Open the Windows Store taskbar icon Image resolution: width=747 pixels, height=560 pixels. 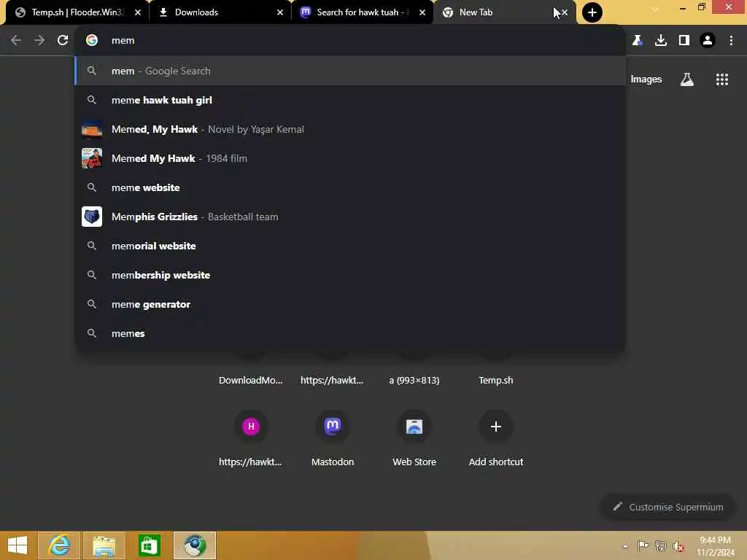149,545
